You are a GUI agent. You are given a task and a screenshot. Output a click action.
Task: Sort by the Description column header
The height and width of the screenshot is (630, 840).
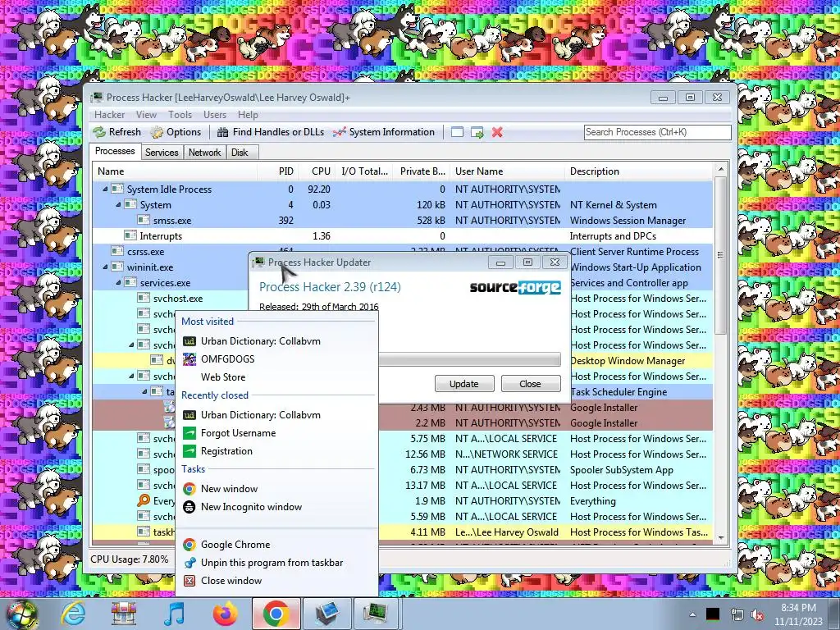point(638,171)
